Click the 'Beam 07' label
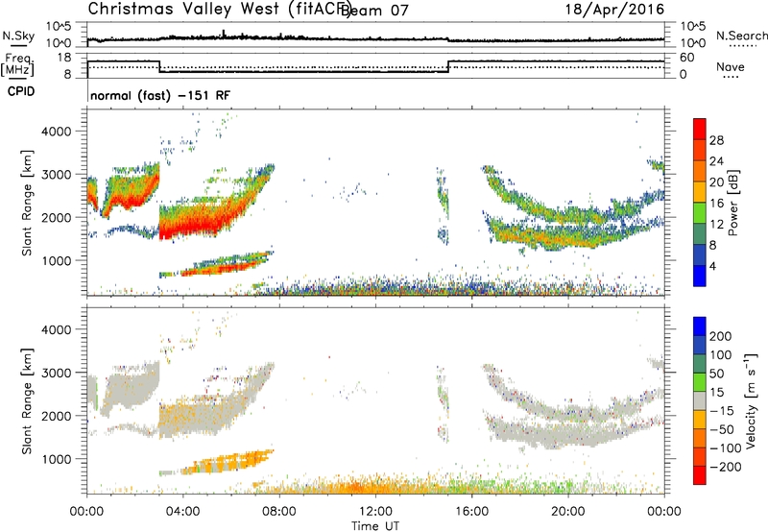Viewport: 768px width, 532px height. pos(374,10)
